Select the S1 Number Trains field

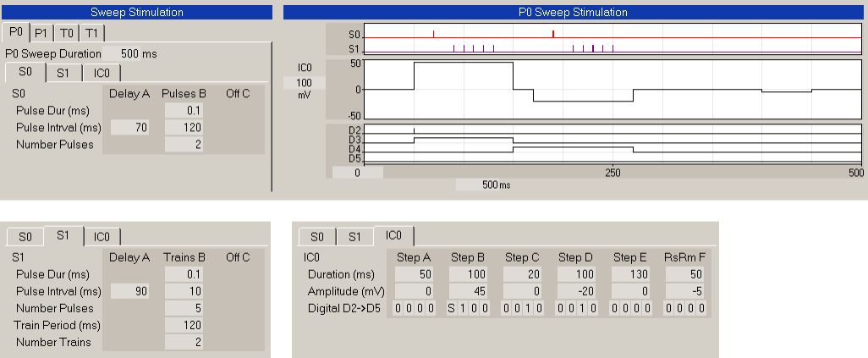tap(184, 342)
